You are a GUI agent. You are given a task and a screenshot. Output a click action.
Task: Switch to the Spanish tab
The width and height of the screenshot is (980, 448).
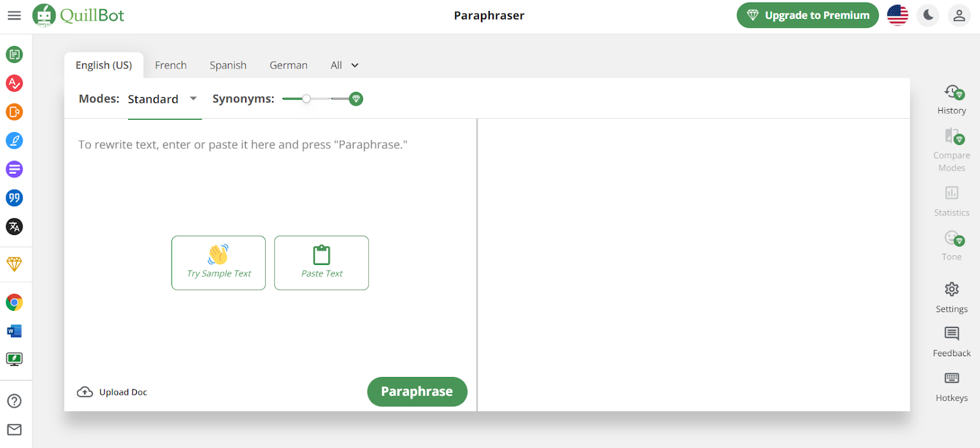228,65
